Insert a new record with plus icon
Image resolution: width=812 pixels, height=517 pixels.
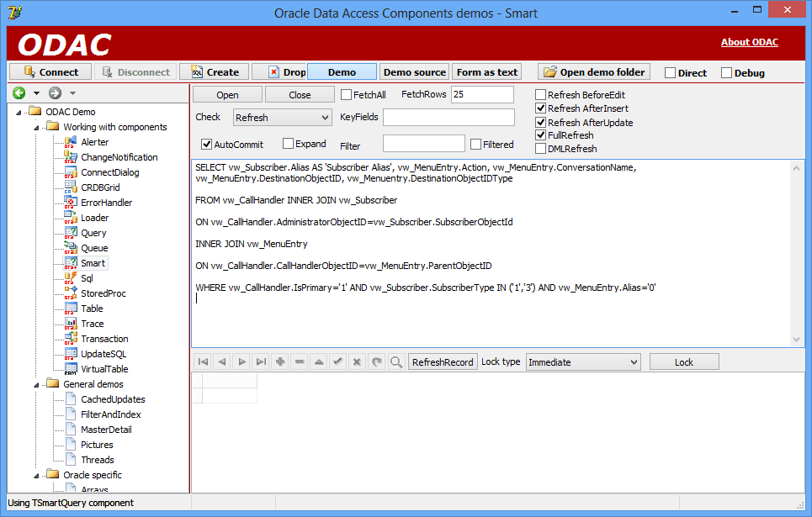click(x=280, y=361)
